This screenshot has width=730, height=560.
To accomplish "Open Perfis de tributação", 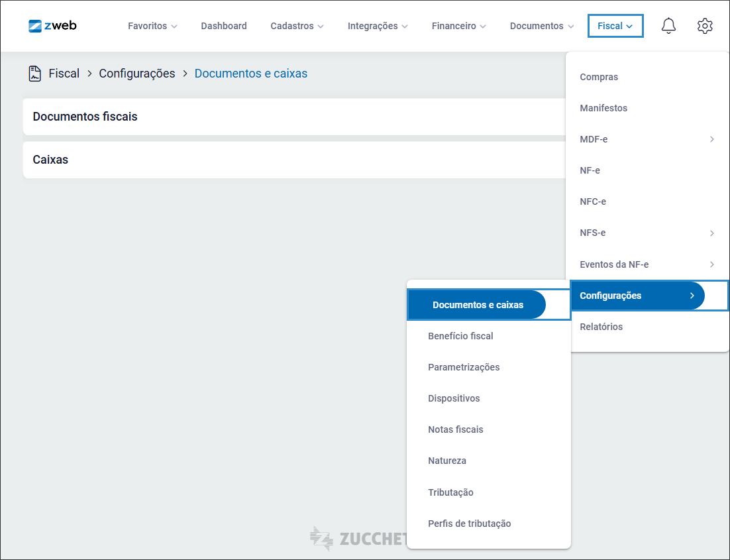I will coord(489,524).
